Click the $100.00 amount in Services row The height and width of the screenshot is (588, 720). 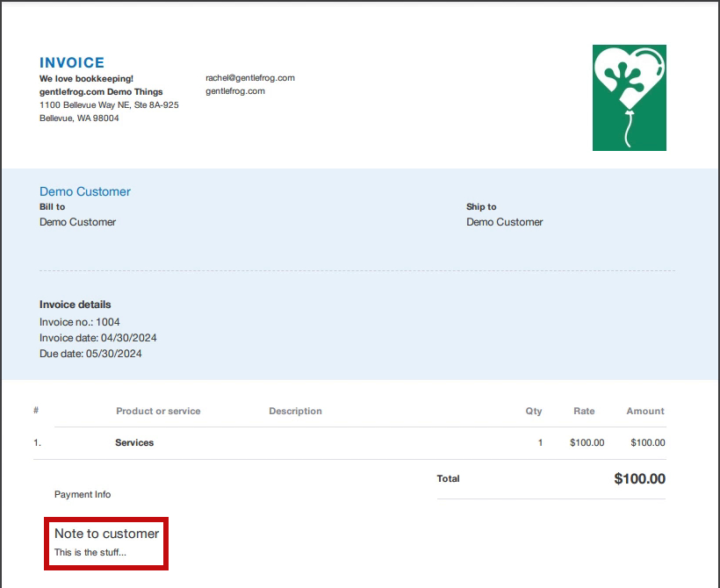(x=648, y=442)
